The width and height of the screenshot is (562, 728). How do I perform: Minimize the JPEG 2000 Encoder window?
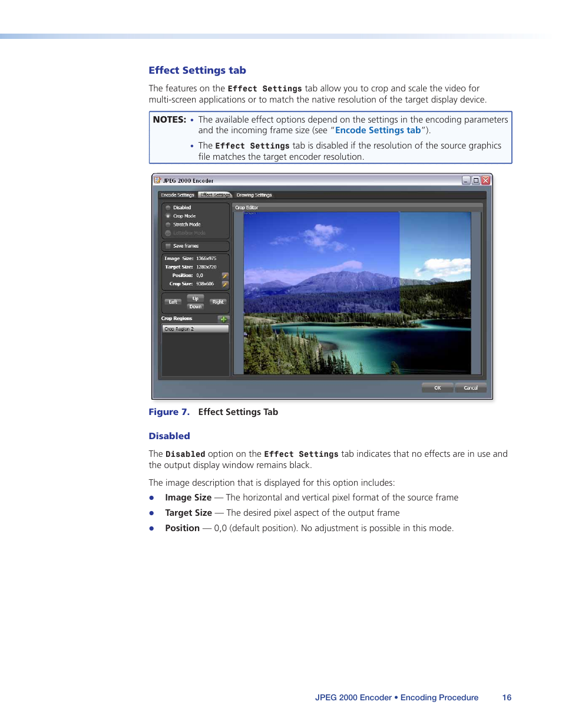(x=466, y=180)
